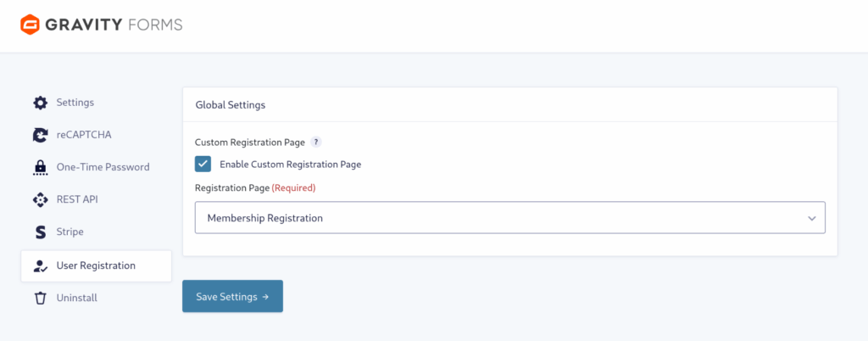The image size is (868, 341).
Task: Open the Settings menu item
Action: click(x=75, y=103)
